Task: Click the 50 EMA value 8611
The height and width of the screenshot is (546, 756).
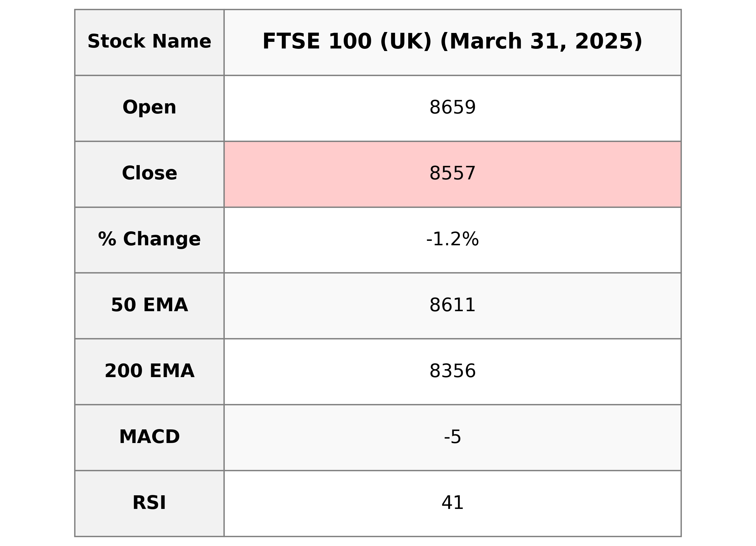Action: click(452, 305)
